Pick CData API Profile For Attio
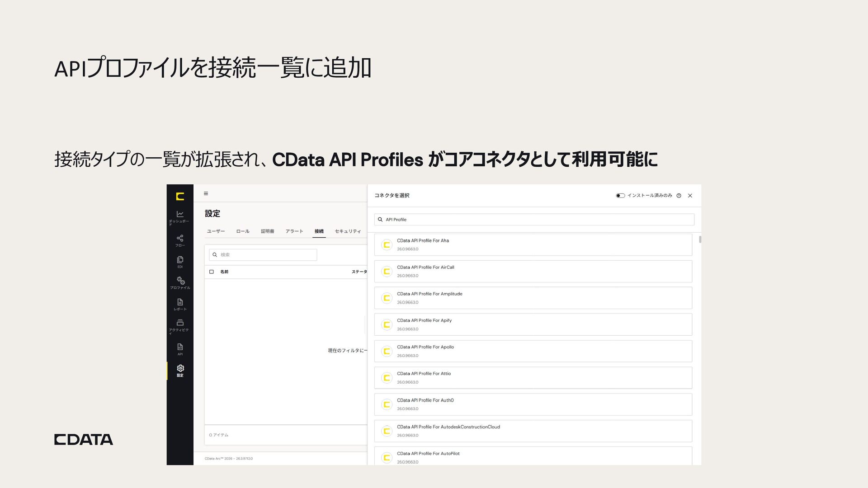This screenshot has height=488, width=868. (533, 378)
